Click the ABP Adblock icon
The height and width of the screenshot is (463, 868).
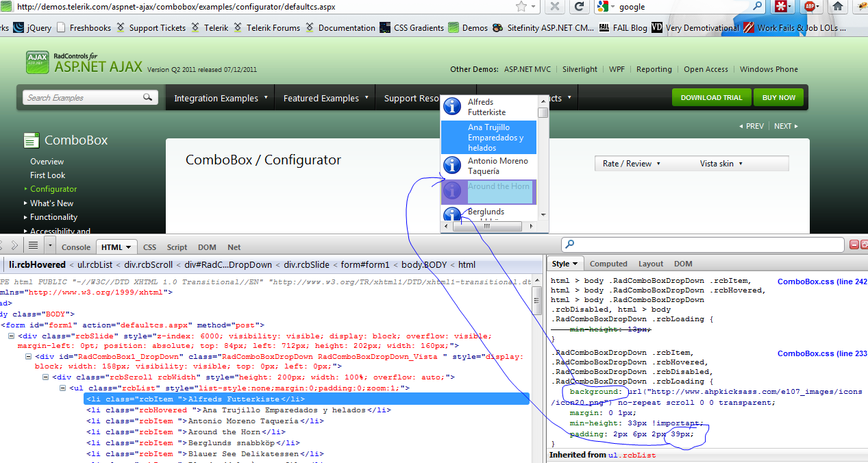tap(810, 6)
